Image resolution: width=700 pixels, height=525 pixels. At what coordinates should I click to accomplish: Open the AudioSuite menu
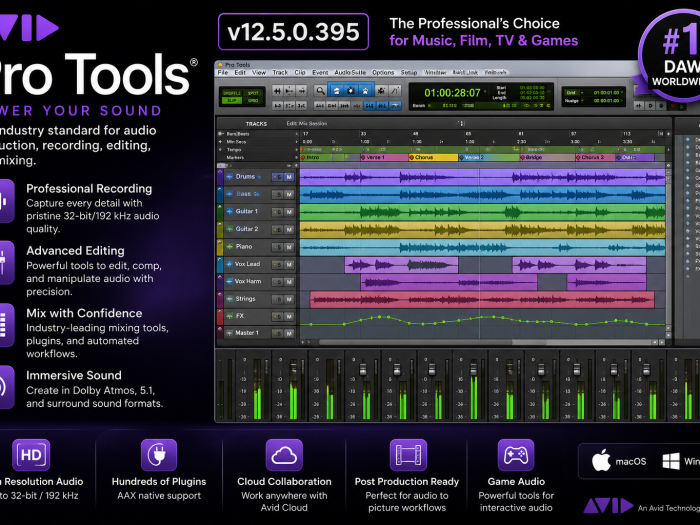pos(350,72)
